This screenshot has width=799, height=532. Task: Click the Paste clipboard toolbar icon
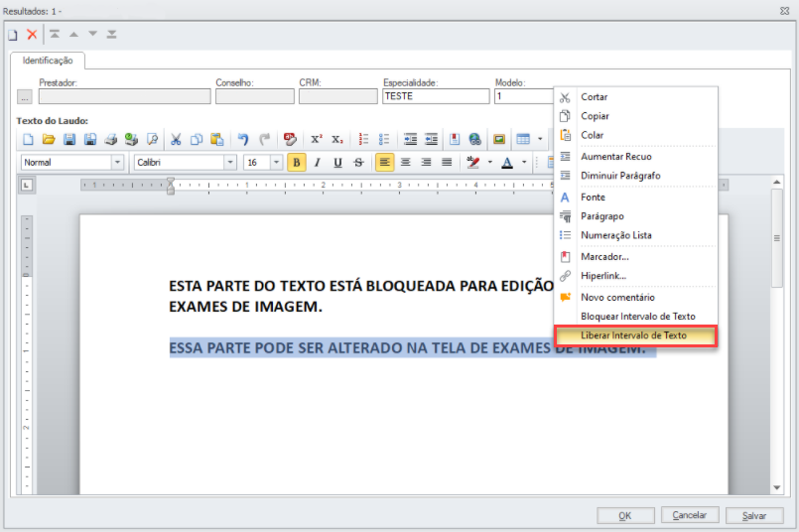click(217, 139)
